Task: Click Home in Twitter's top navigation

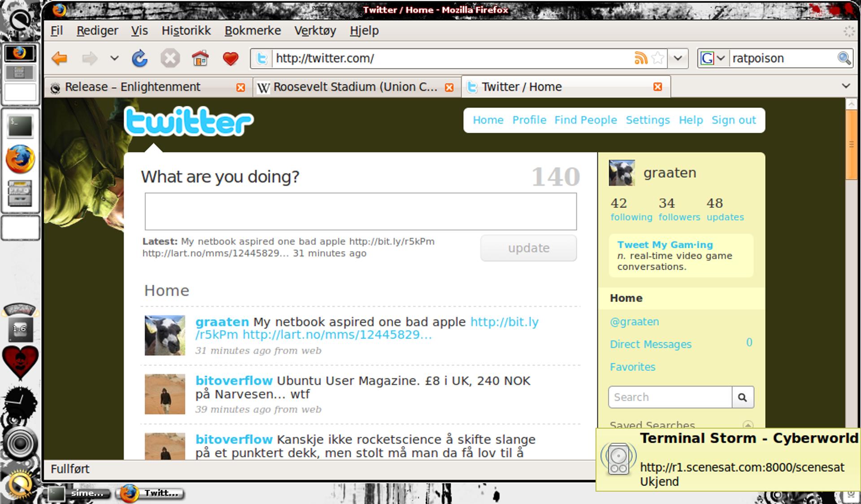Action: (488, 120)
